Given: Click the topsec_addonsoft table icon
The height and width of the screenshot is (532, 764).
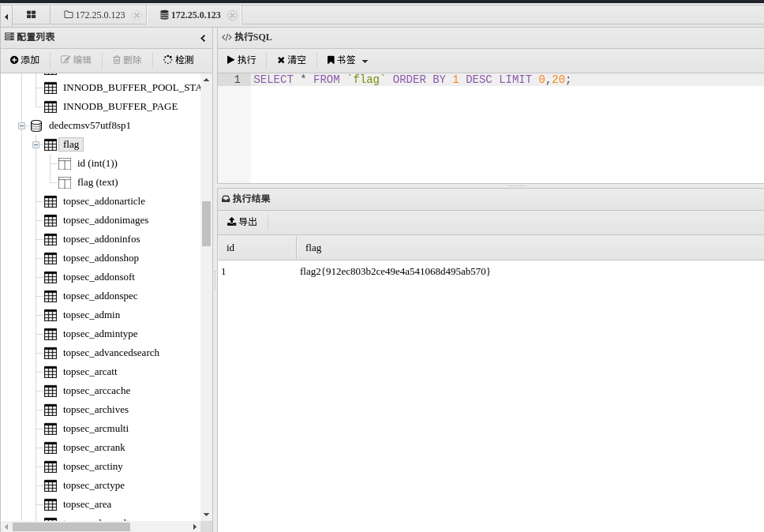Looking at the screenshot, I should pos(51,277).
